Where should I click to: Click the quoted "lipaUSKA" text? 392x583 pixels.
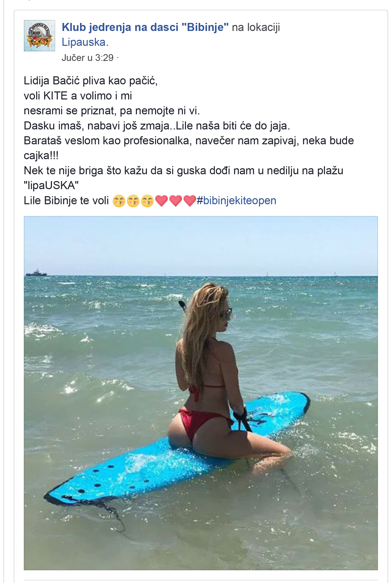point(51,186)
